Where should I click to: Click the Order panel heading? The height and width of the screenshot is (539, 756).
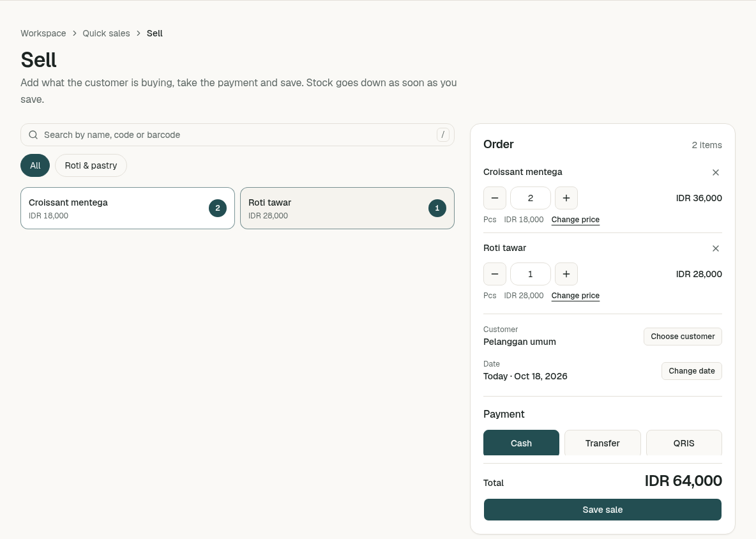pyautogui.click(x=499, y=144)
